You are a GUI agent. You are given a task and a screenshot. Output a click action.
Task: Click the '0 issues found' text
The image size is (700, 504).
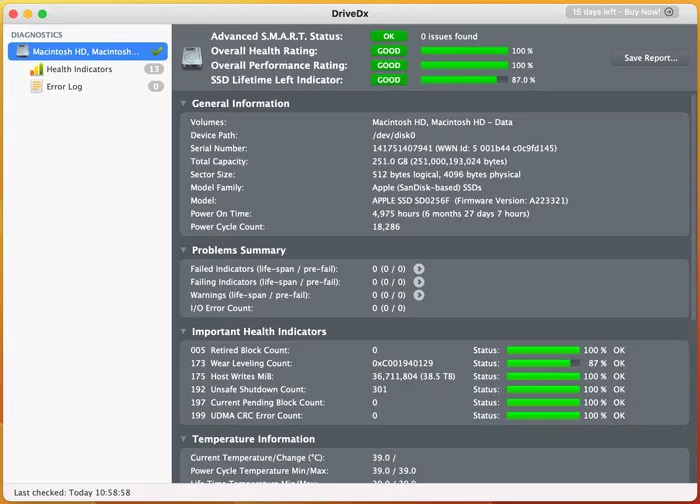click(449, 37)
